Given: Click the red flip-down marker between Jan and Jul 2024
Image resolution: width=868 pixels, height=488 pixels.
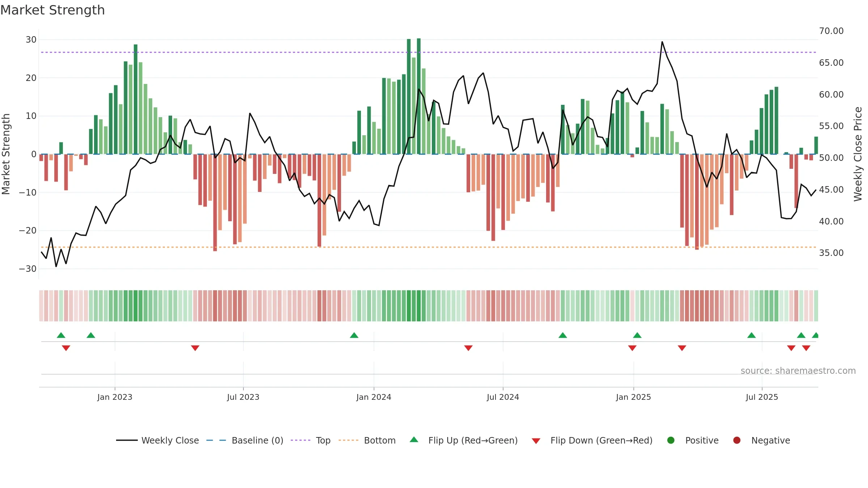Looking at the screenshot, I should 468,348.
